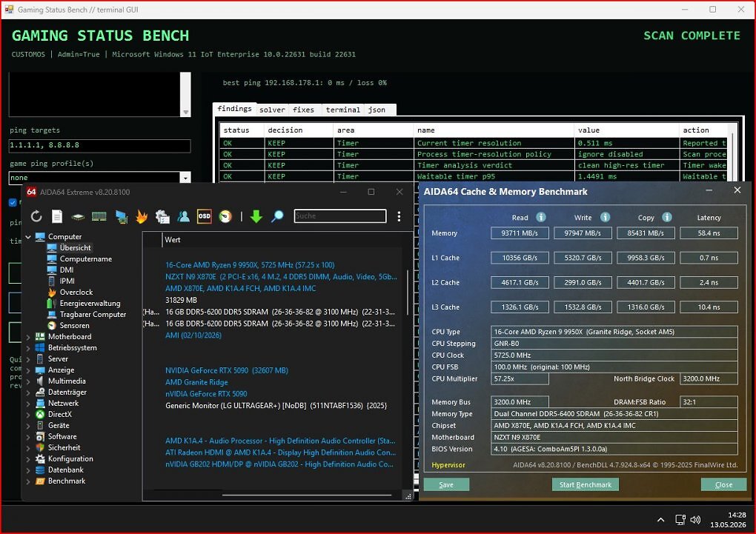Viewport: 756px width, 534px height.
Task: Click the down arrow of the log textbox scrollbar
Action: point(185,113)
